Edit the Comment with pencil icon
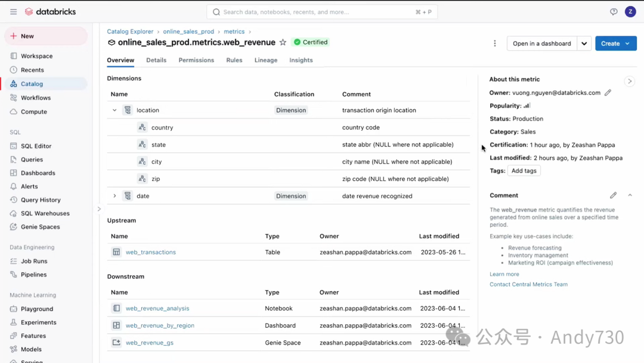644x363 pixels. point(613,195)
